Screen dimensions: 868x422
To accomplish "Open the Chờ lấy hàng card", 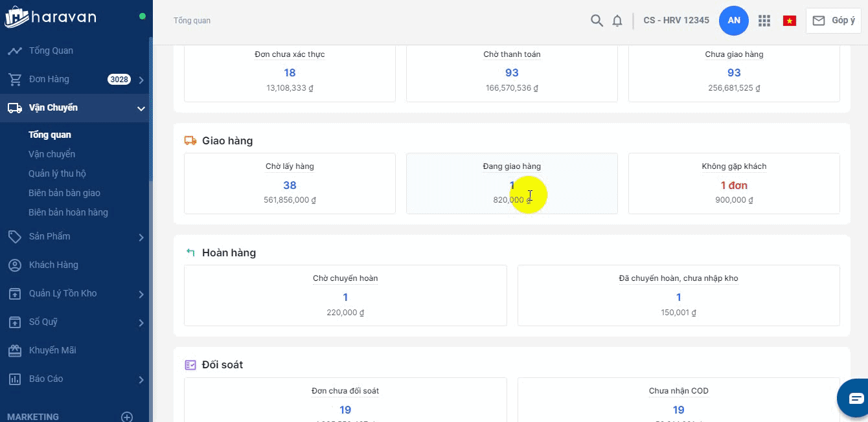I will [290, 184].
